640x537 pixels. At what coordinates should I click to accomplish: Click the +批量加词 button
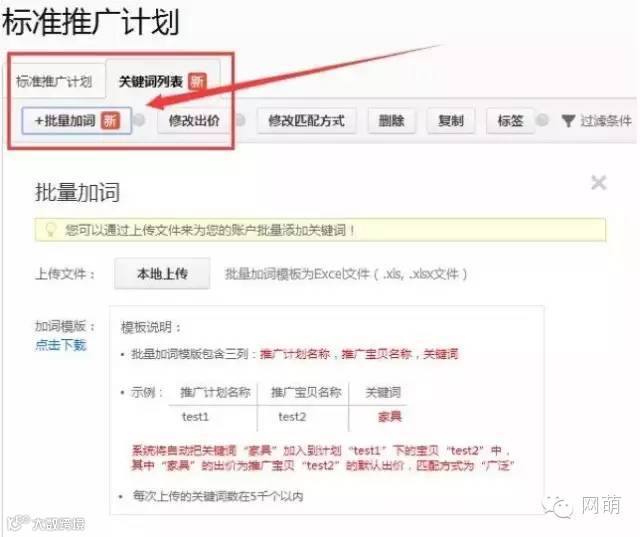click(x=76, y=121)
